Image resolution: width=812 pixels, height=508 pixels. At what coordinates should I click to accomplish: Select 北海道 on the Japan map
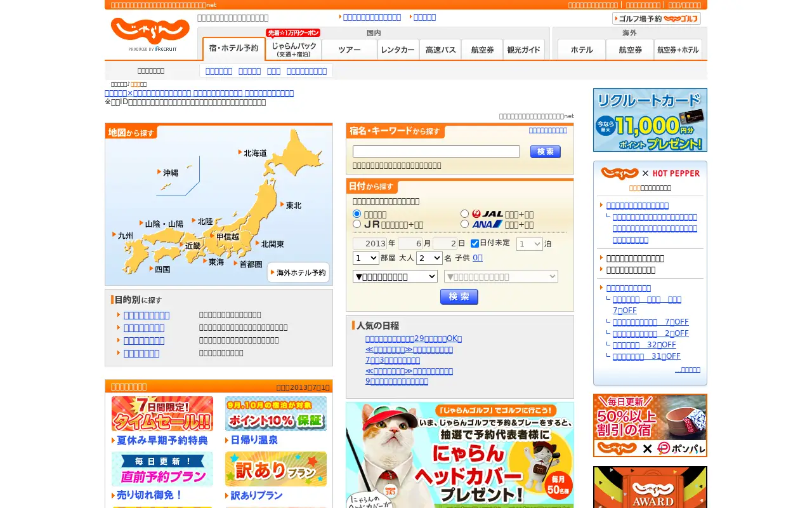[252, 153]
